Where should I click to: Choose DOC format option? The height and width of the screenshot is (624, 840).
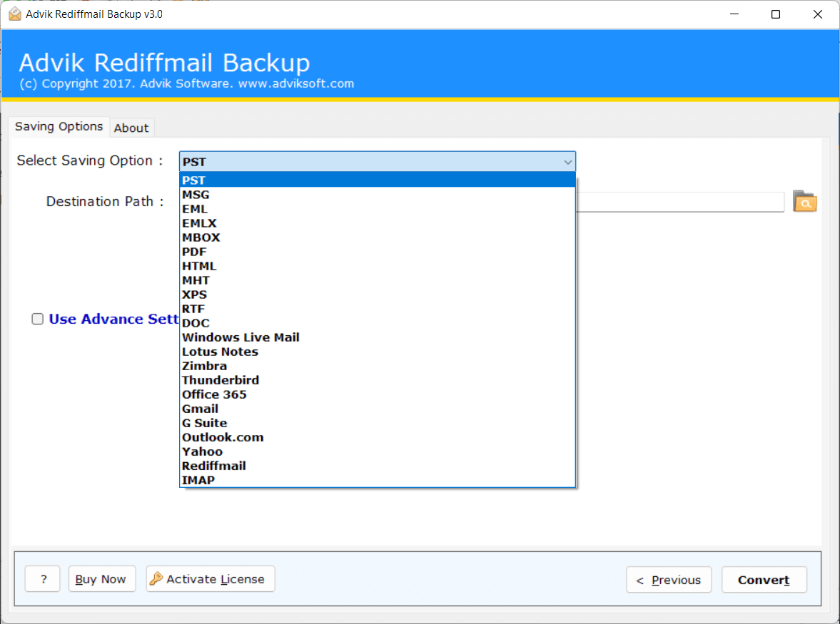[377, 323]
